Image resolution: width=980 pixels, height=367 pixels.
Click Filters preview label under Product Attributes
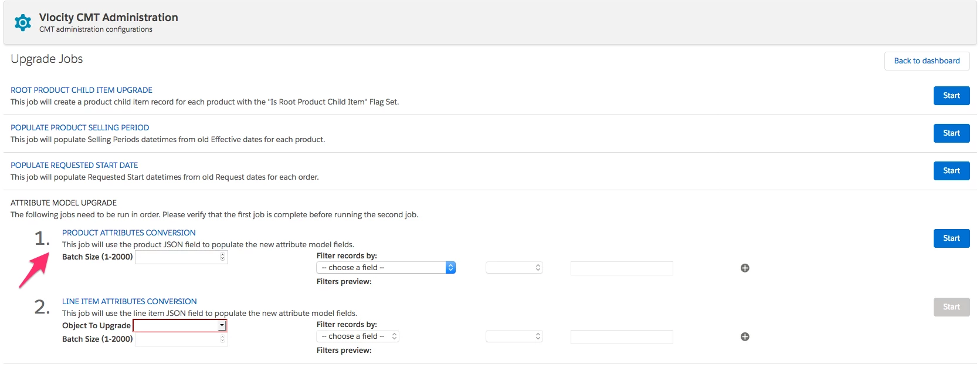click(x=344, y=281)
